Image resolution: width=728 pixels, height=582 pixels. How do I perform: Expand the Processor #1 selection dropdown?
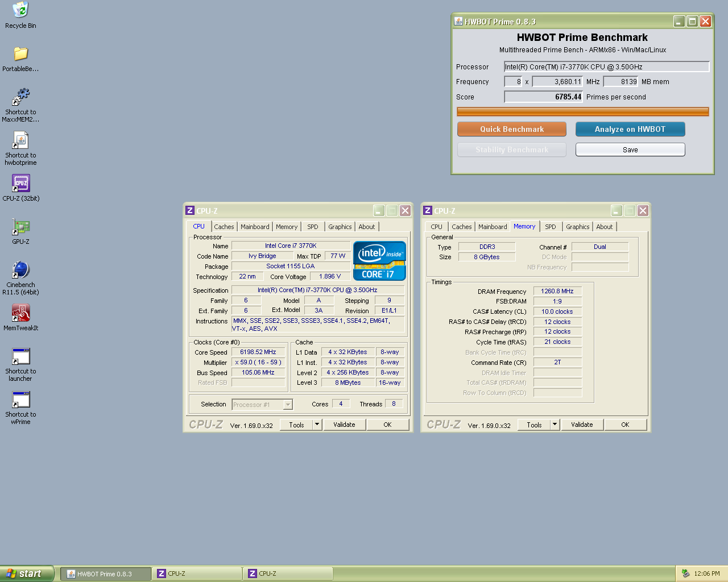click(288, 405)
